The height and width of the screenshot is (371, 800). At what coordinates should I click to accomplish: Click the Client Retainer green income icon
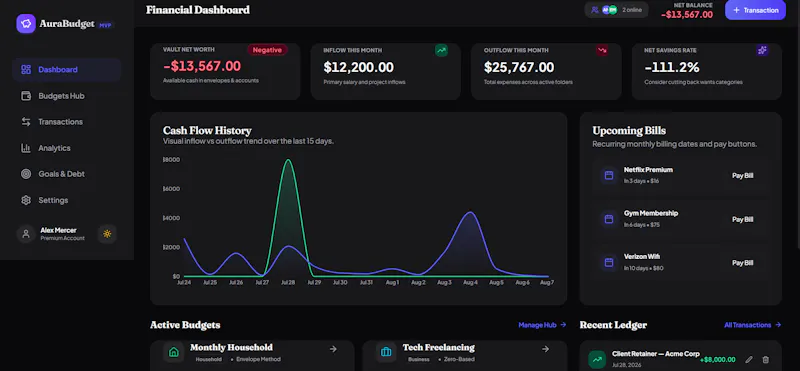click(x=597, y=359)
